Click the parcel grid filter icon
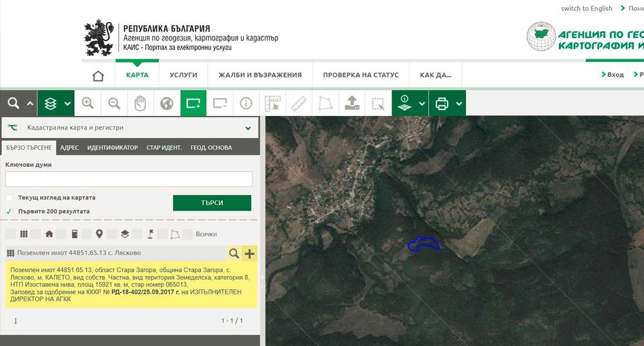This screenshot has width=644, height=346. click(x=24, y=235)
